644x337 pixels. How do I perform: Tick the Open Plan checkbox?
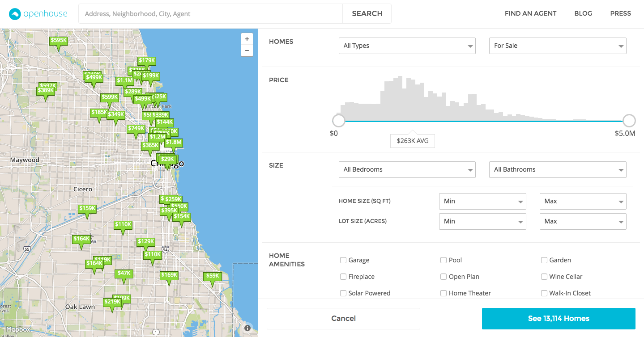444,277
